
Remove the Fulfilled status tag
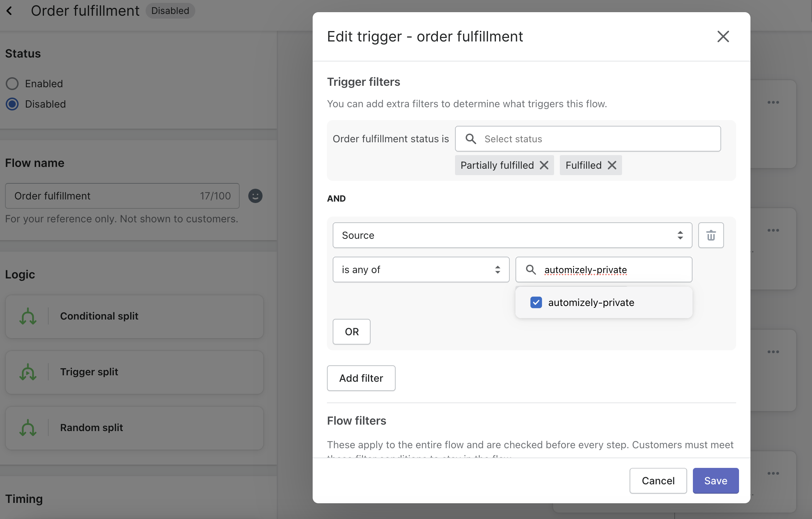tap(612, 165)
